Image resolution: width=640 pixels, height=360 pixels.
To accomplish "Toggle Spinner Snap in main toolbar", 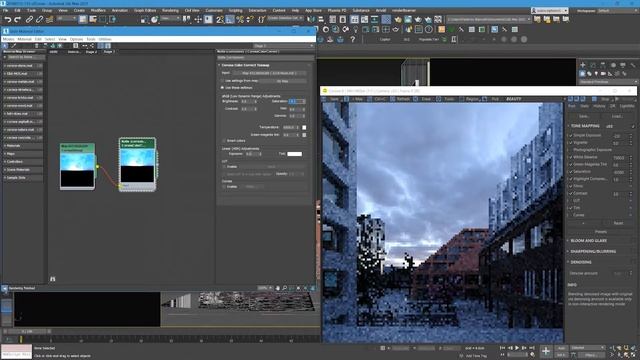I will click(250, 19).
